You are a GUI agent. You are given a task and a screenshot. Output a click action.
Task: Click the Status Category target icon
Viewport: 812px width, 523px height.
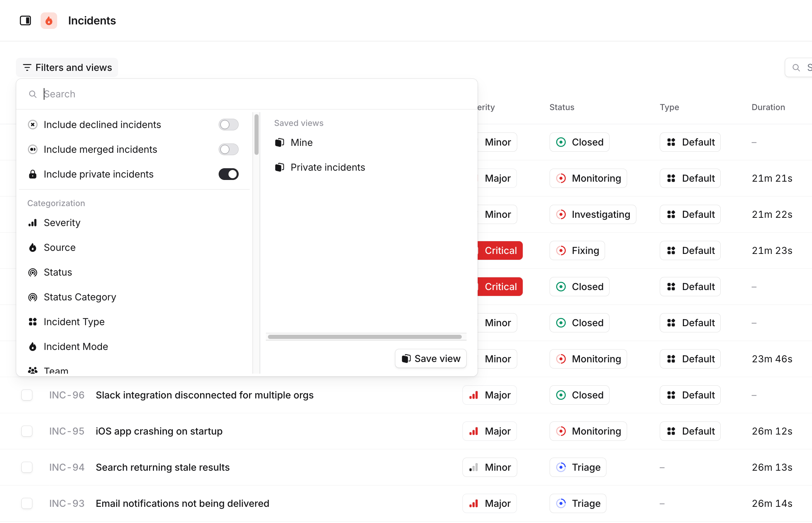point(33,297)
